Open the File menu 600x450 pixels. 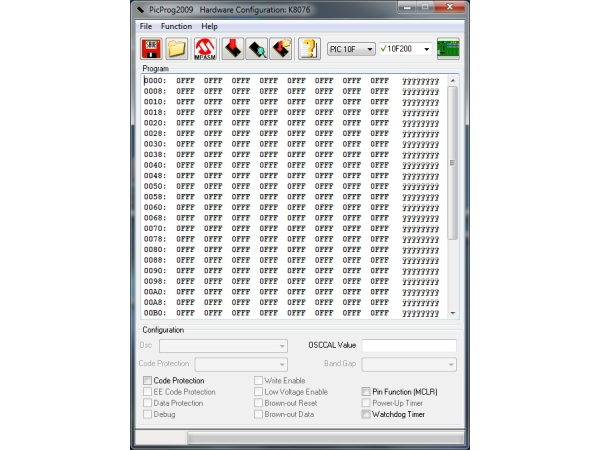tap(146, 25)
